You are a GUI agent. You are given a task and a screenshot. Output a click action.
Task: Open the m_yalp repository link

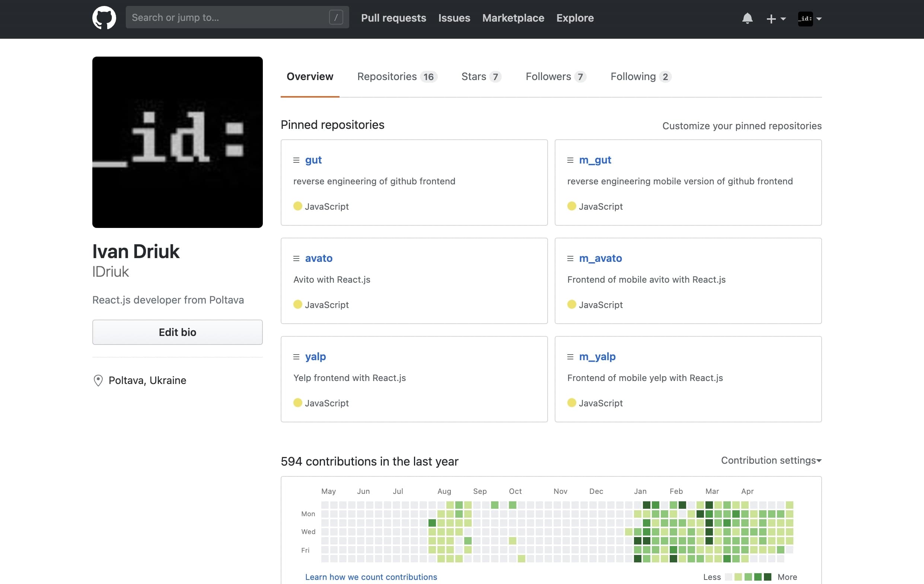[598, 357]
